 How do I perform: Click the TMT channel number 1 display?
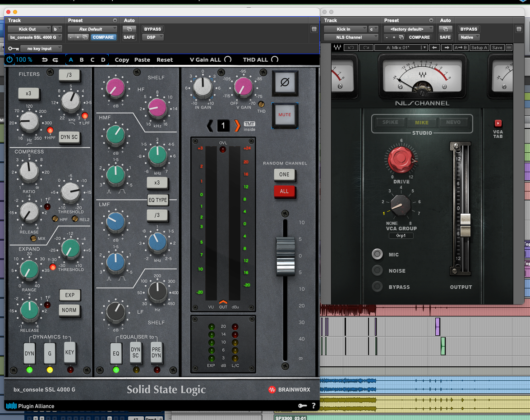223,126
